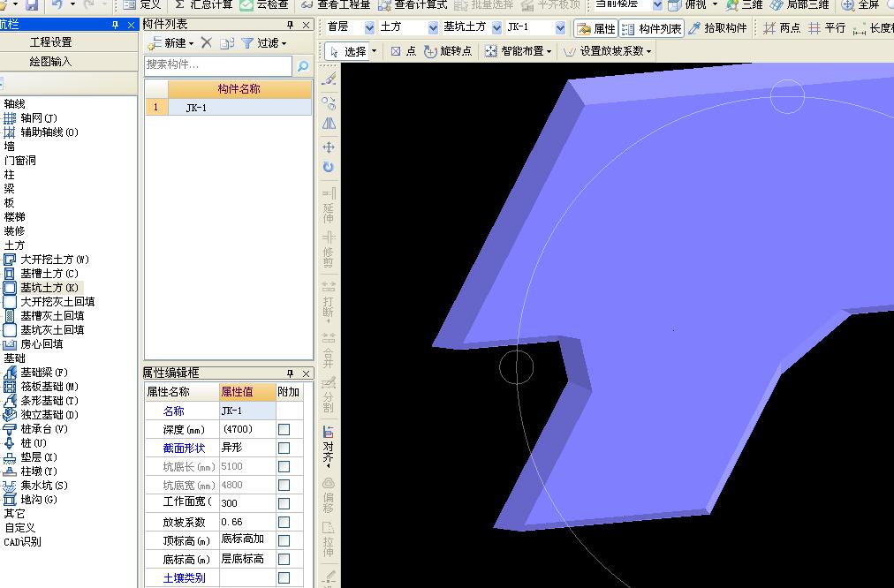
Task: Click the copy tool in vertical toolbar
Action: 329,103
